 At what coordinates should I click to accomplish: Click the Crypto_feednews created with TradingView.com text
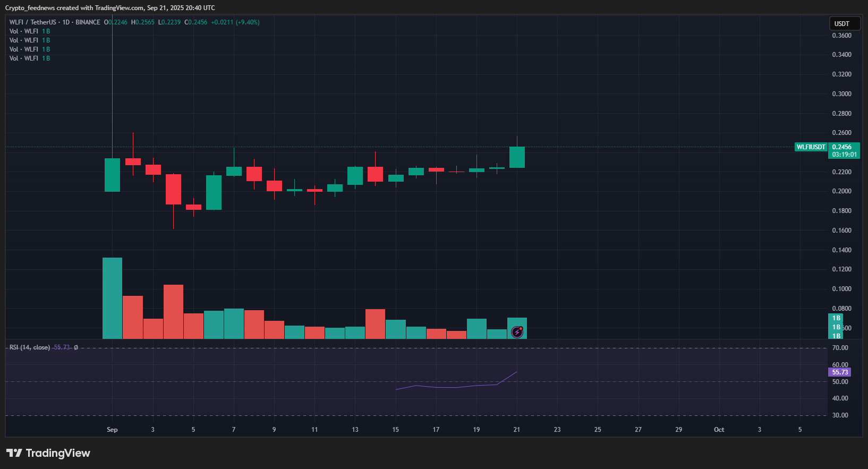pos(110,8)
